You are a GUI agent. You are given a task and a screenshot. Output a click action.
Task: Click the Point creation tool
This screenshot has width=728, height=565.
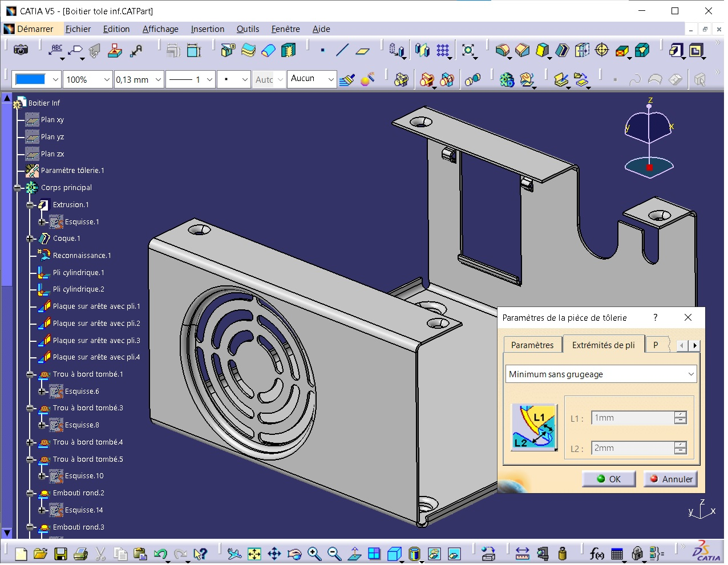[323, 50]
